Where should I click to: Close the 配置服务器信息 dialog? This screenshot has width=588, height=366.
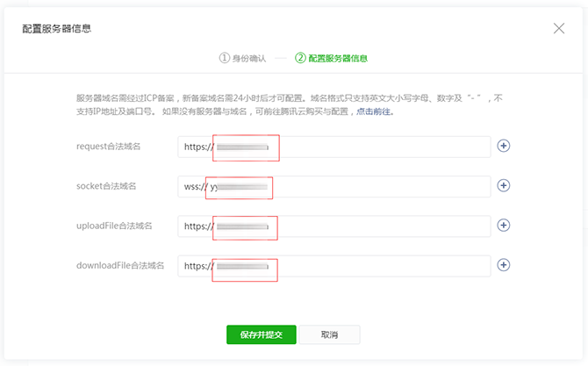click(559, 28)
